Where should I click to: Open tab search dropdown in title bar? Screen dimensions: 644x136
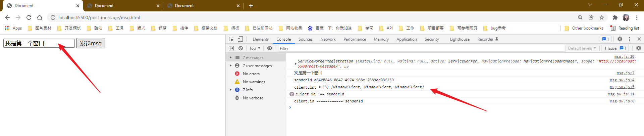(x=590, y=5)
